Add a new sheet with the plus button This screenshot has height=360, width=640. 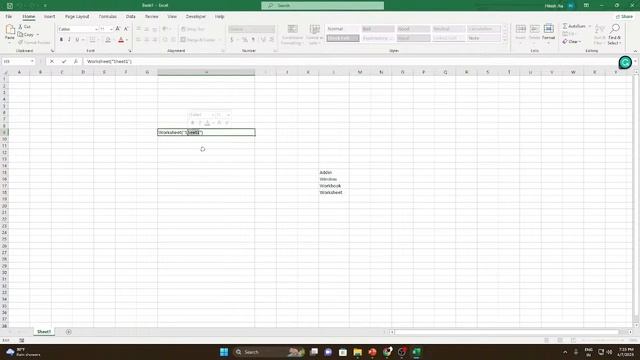pos(69,332)
